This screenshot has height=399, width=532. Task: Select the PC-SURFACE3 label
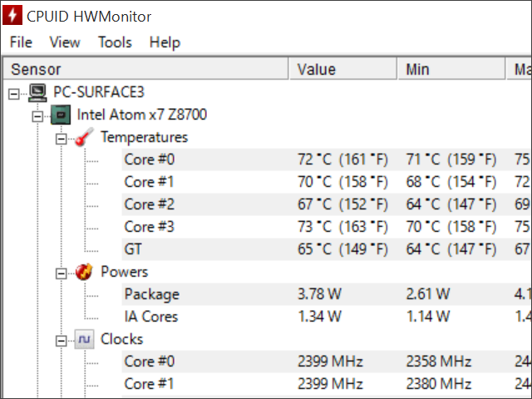[x=99, y=92]
